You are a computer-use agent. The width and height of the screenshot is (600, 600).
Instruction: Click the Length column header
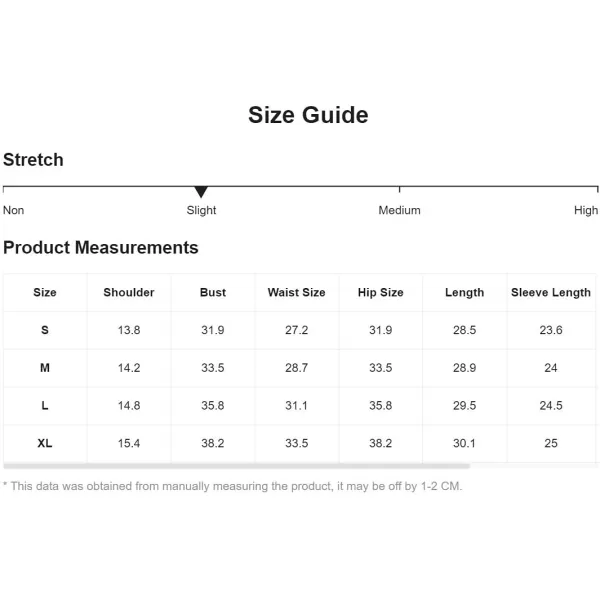coord(465,292)
